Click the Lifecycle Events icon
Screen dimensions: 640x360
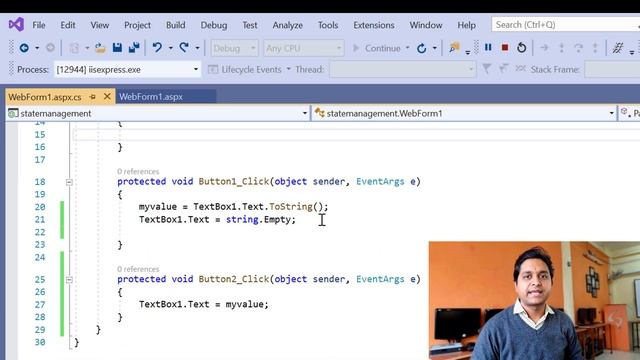(213, 69)
